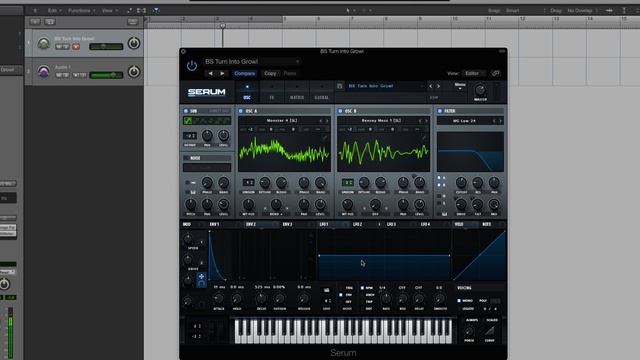
Task: Select next Serum preset arrow
Action: (x=438, y=86)
